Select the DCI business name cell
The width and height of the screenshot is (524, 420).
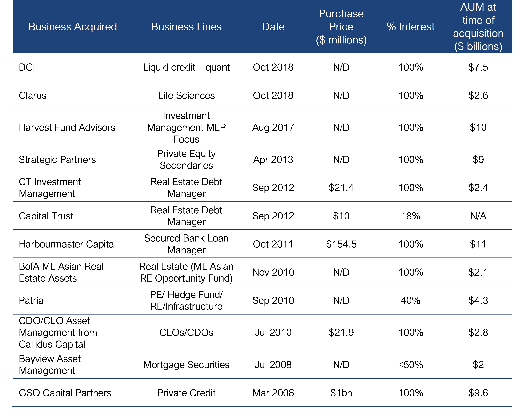27,67
